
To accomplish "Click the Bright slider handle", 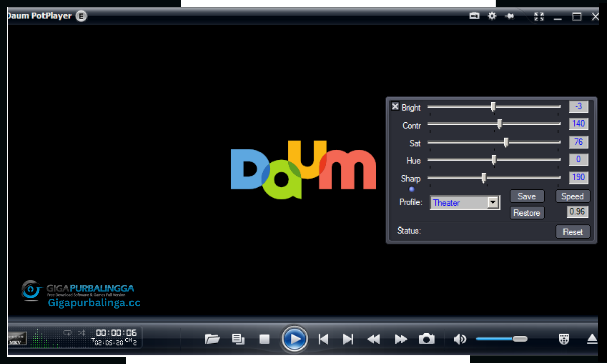I will tap(493, 106).
